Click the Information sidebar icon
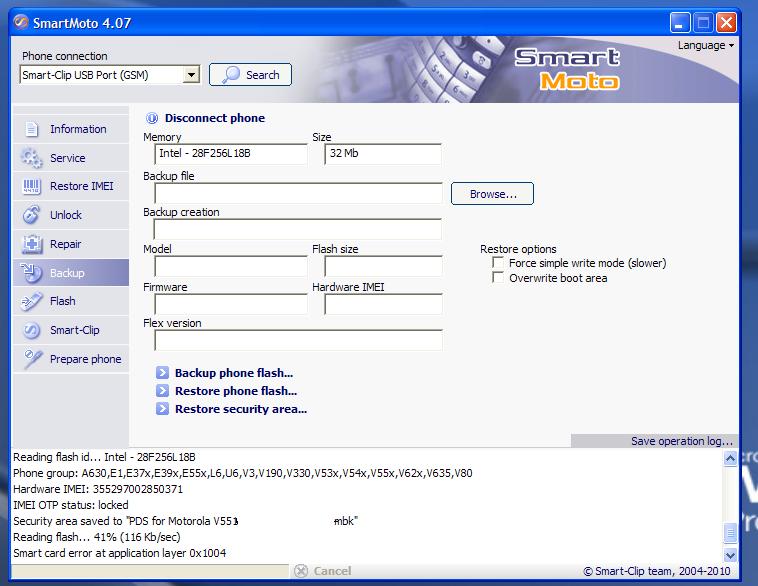This screenshot has height=586, width=758. pyautogui.click(x=31, y=129)
